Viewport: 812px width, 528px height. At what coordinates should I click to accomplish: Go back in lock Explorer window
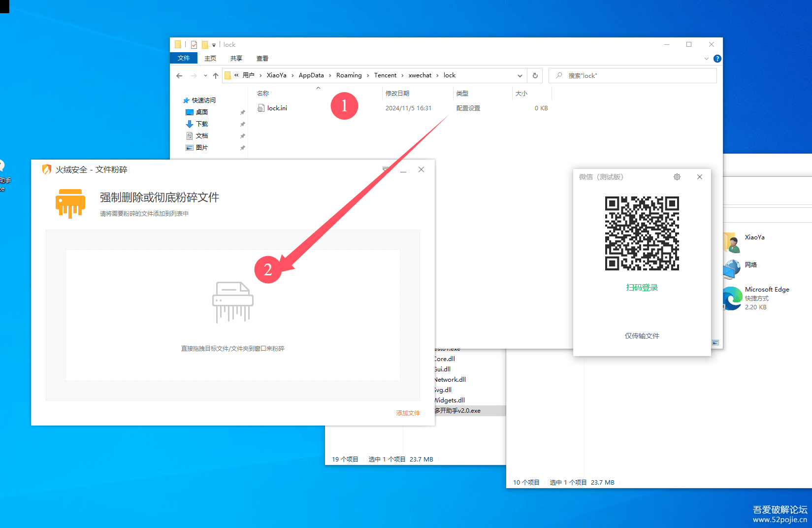179,76
